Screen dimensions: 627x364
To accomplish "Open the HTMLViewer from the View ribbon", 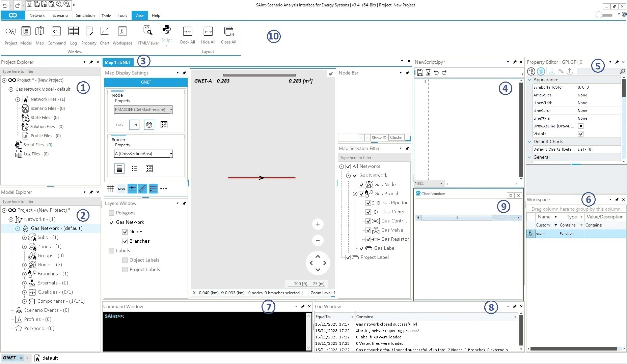I will 147,34.
